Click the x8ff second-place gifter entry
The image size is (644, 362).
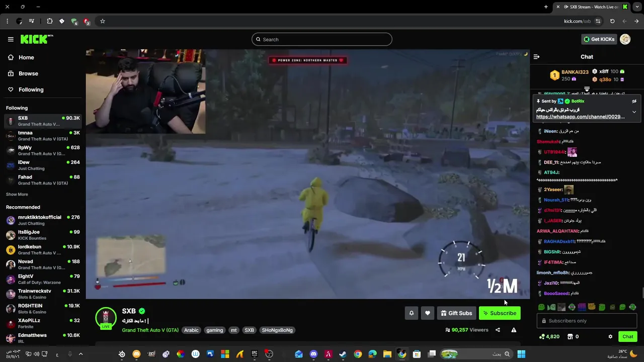pos(608,71)
